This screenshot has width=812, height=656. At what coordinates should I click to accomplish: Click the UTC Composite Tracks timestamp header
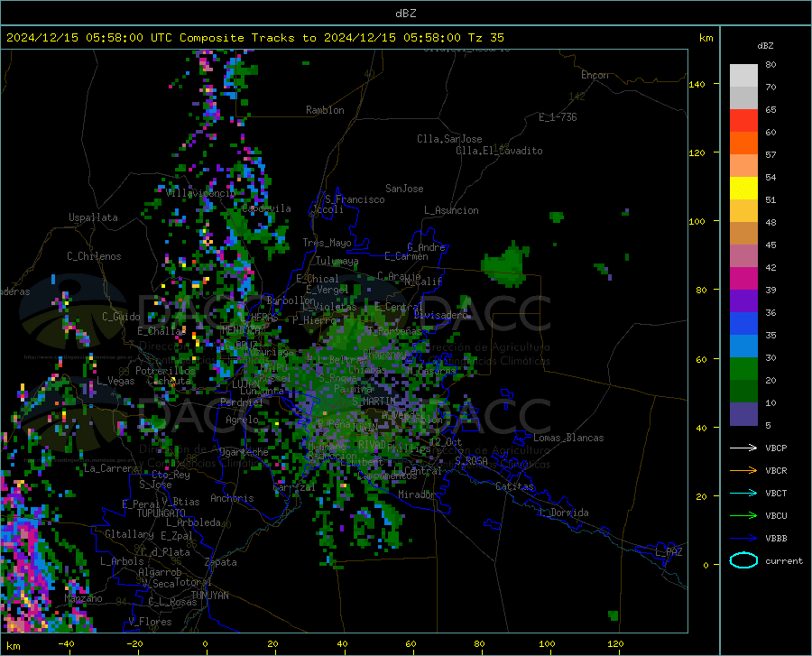(x=254, y=38)
